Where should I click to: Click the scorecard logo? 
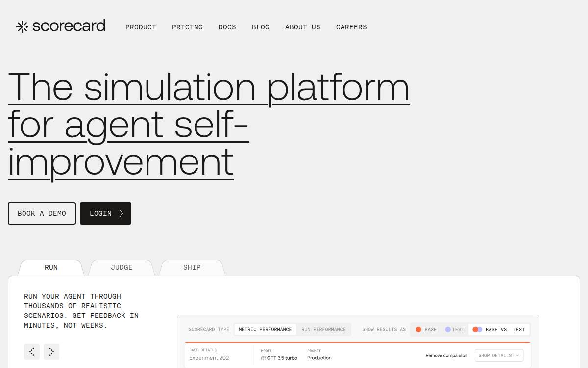61,26
